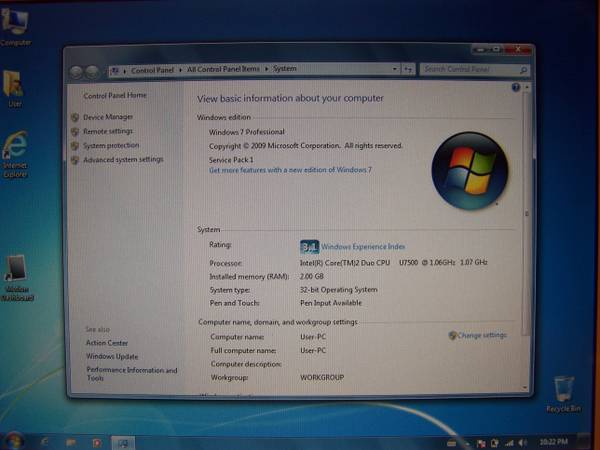Open Remote settings link
This screenshot has width=600, height=450.
pos(108,131)
